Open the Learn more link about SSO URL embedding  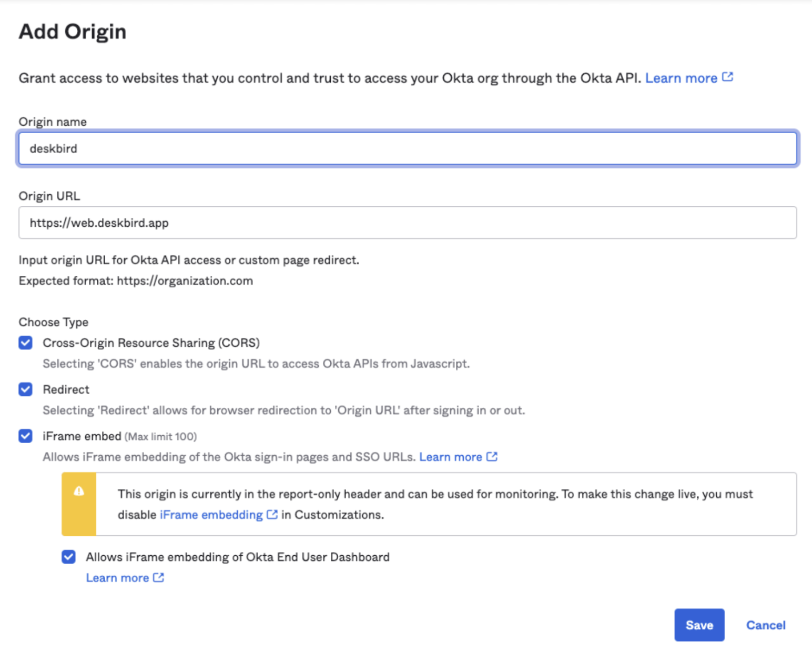click(x=450, y=457)
